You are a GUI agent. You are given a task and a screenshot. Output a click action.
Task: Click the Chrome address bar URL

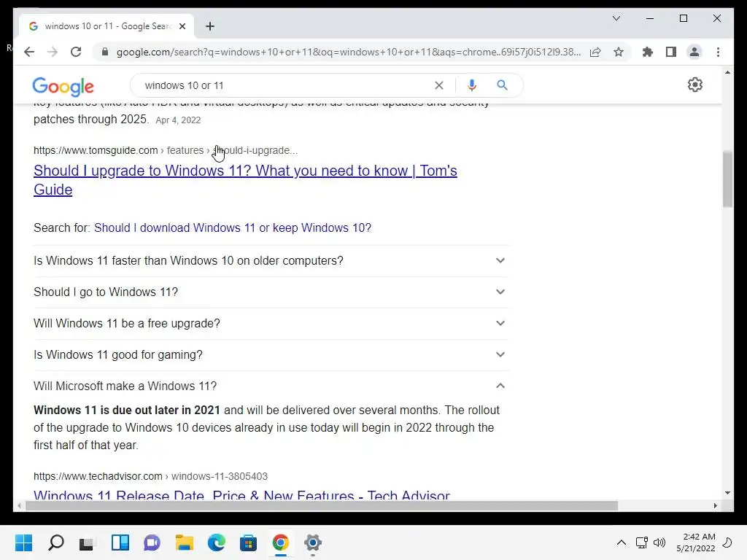pyautogui.click(x=348, y=52)
